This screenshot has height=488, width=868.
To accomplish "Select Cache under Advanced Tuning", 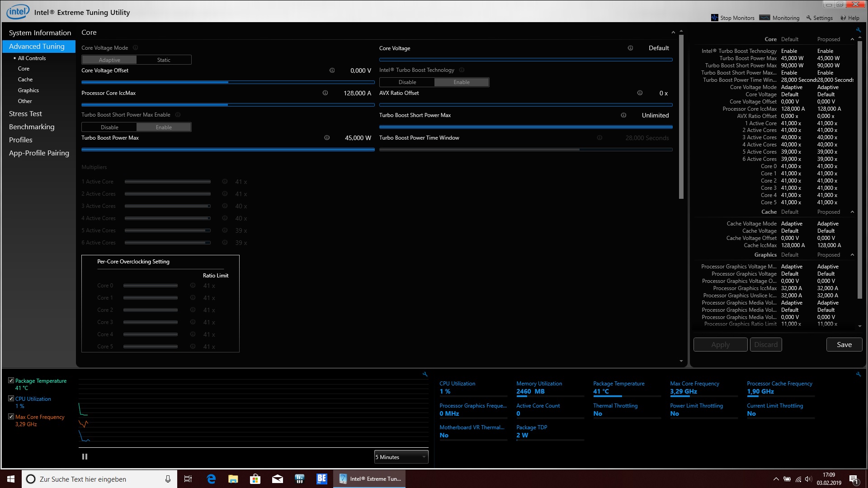I will point(25,79).
